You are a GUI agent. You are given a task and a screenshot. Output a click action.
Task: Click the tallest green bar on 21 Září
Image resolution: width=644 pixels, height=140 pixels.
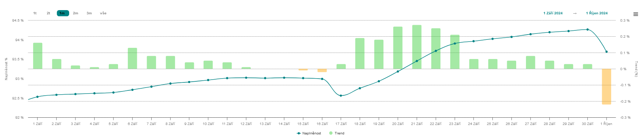(x=417, y=47)
